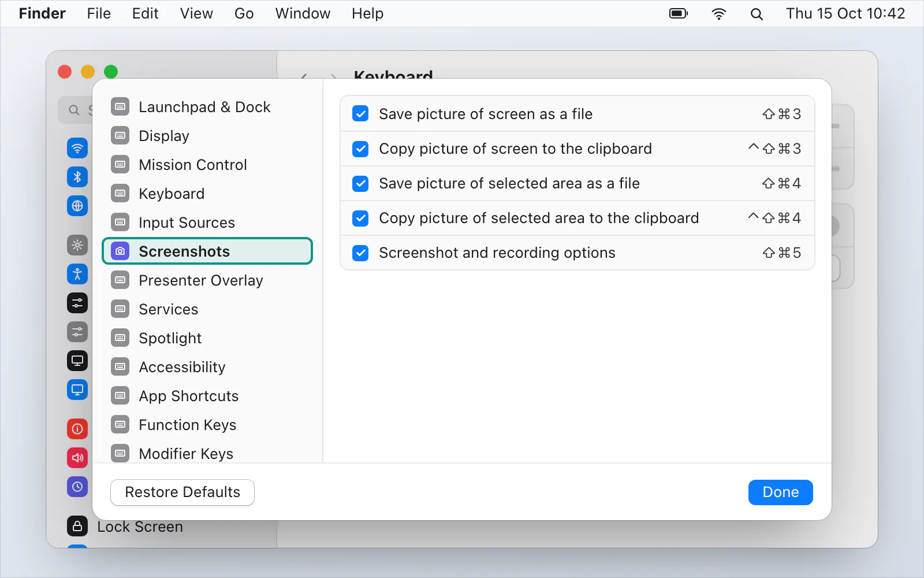The width and height of the screenshot is (924, 578).
Task: Disable Save picture of selected area as file
Action: point(360,183)
